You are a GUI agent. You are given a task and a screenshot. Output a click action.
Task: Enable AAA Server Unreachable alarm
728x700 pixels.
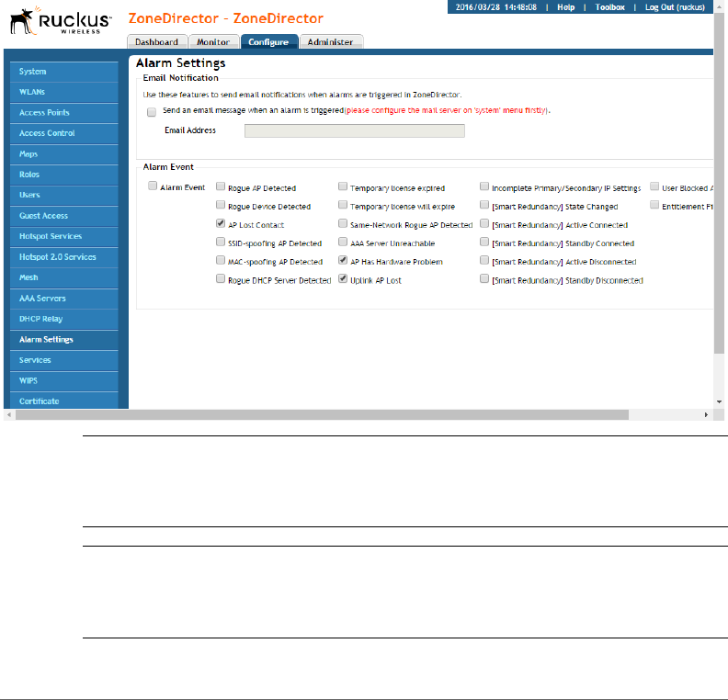pos(343,242)
